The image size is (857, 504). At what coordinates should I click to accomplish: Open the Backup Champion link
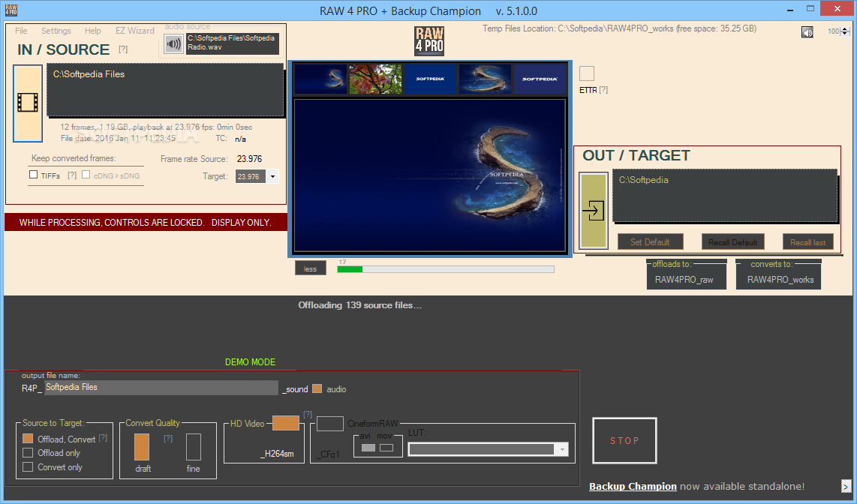point(633,486)
